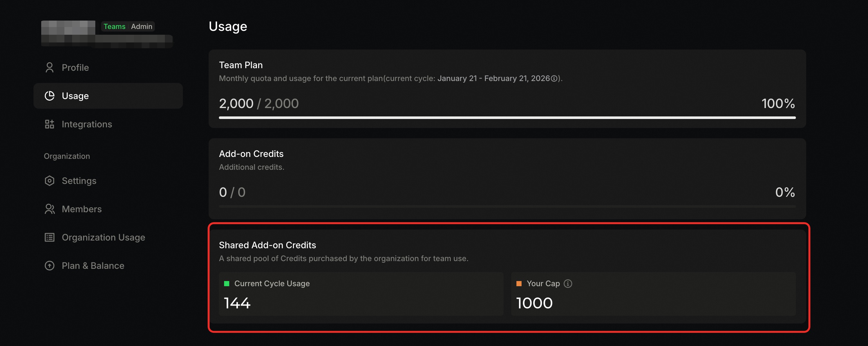Click the Teams badge label

(x=114, y=26)
